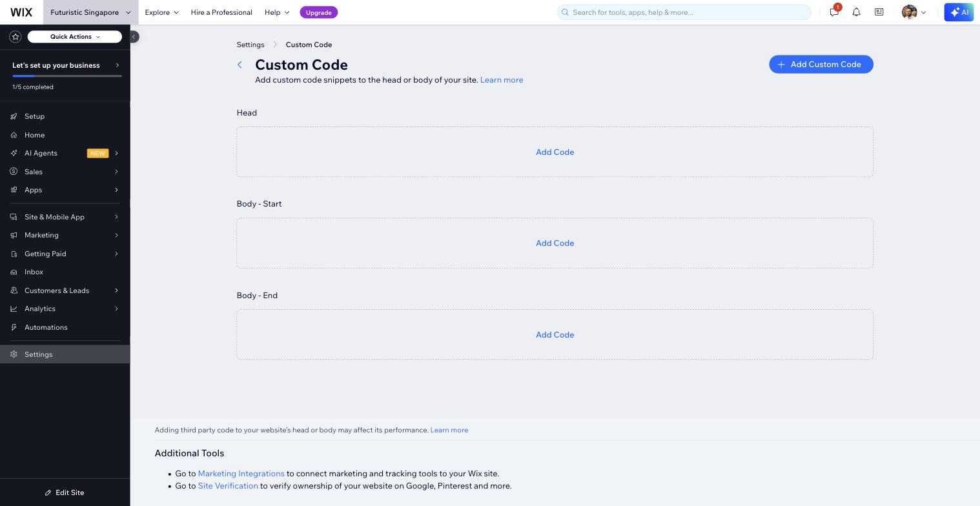Viewport: 980px width, 506px height.
Task: Open chat messages icon with badge
Action: pyautogui.click(x=834, y=12)
